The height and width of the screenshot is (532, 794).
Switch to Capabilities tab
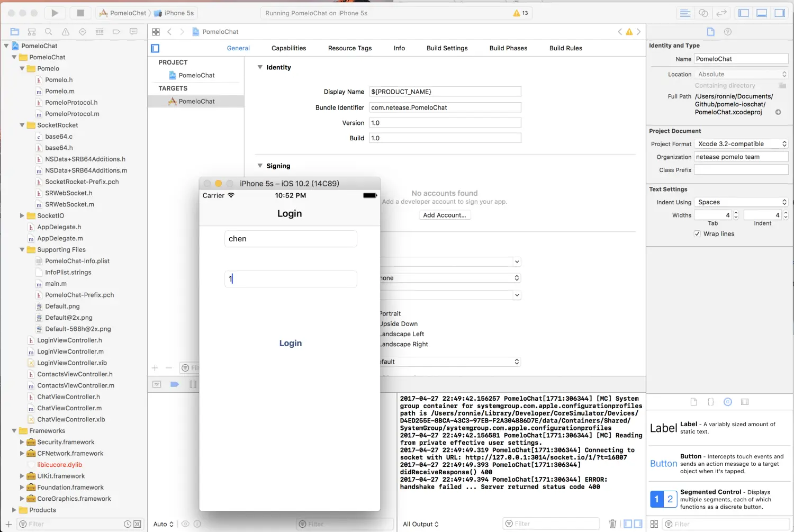(x=288, y=48)
